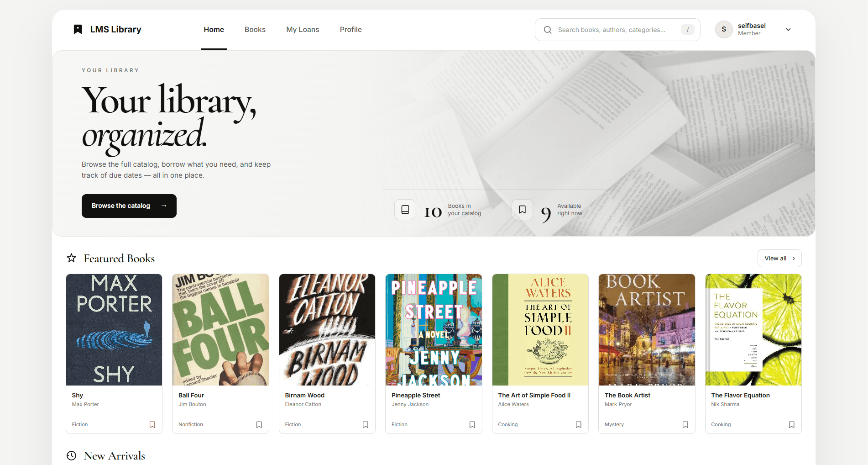Click the book icon beside 10 Books
Screen dimensions: 868x465
405,210
